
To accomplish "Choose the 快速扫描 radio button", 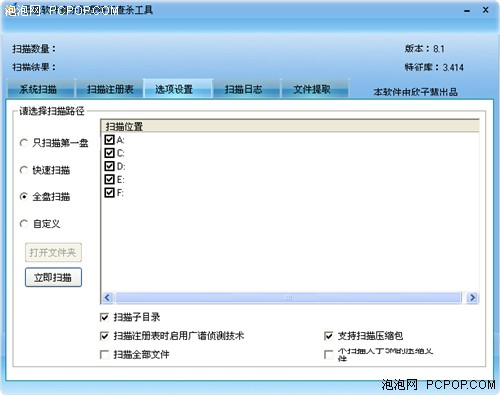I will 24,170.
